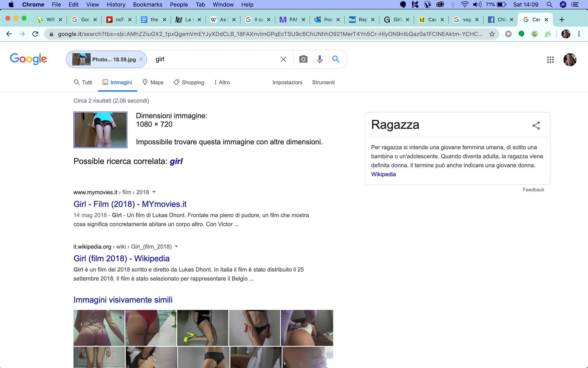
Task: Follow the Wikipedia link in the Ragazza panel
Action: click(383, 174)
